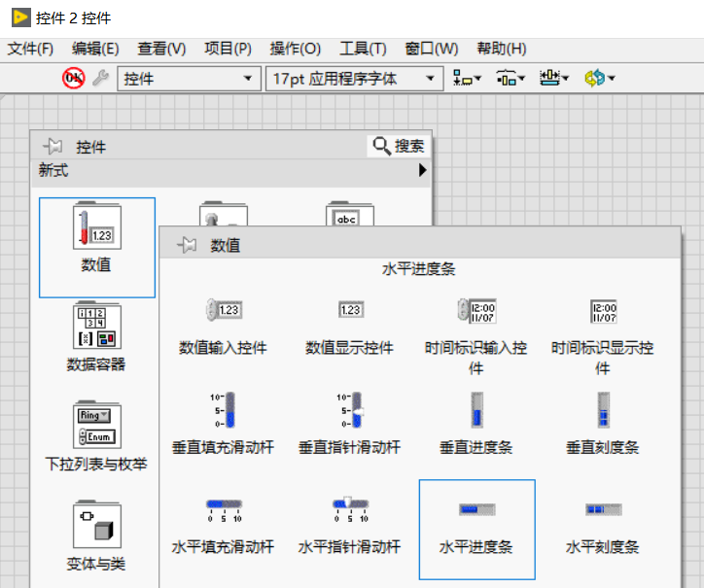704x588 pixels.
Task: Select the 时间标识输入控件 item
Action: [476, 337]
